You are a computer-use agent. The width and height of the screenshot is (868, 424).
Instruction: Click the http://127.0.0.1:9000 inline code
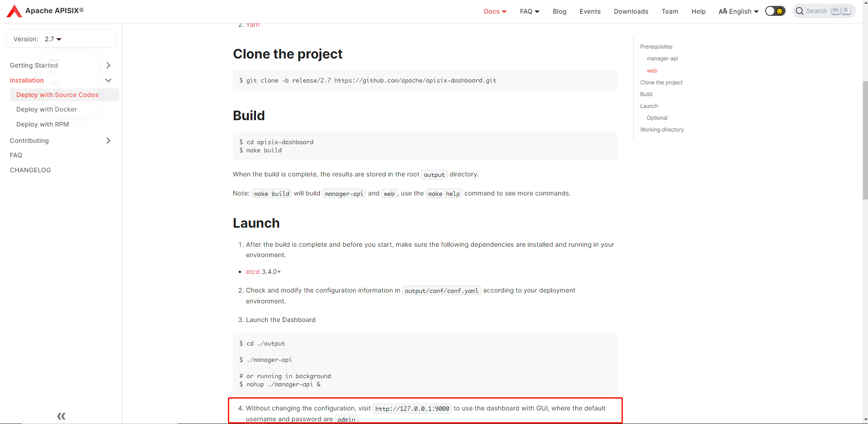pyautogui.click(x=412, y=409)
